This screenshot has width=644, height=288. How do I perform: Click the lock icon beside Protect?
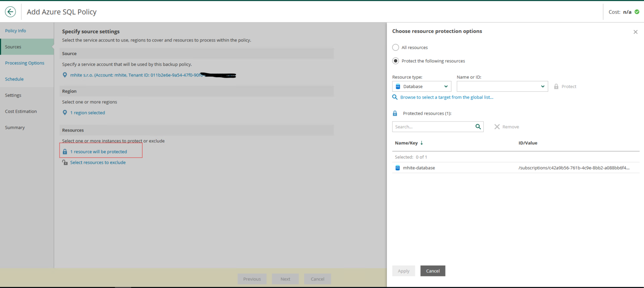(x=556, y=86)
